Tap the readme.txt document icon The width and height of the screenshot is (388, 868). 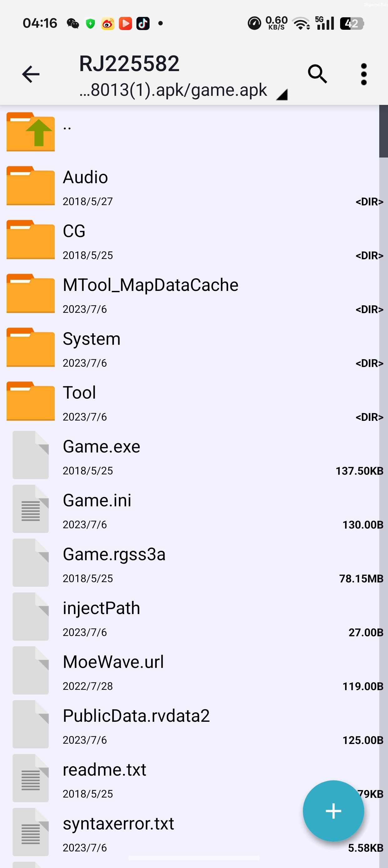(31, 778)
